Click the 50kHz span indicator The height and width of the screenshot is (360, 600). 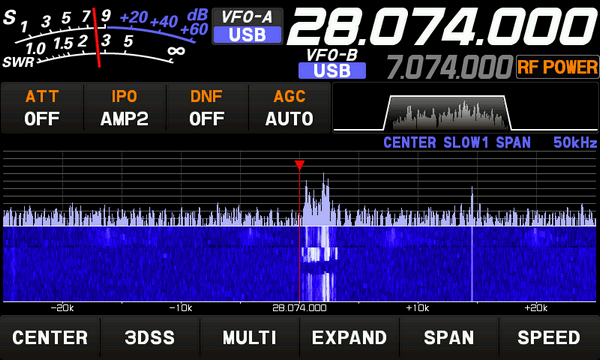click(575, 143)
